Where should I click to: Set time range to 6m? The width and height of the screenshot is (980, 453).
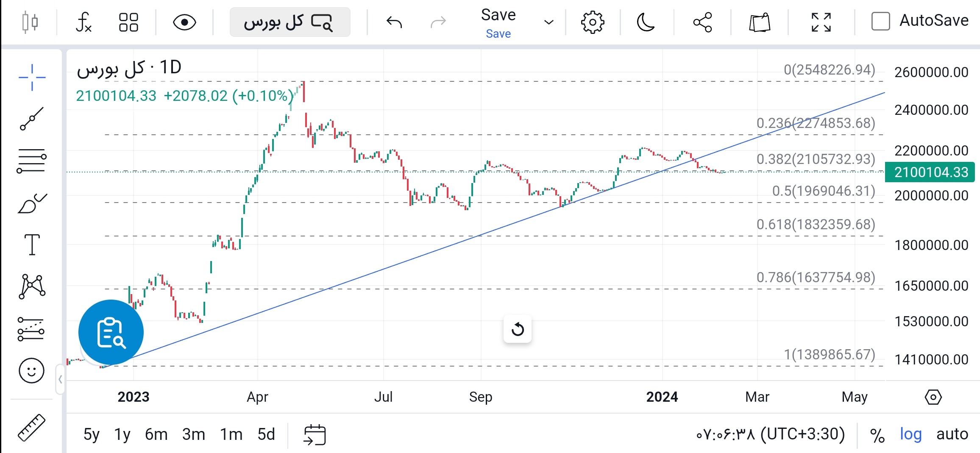point(156,434)
